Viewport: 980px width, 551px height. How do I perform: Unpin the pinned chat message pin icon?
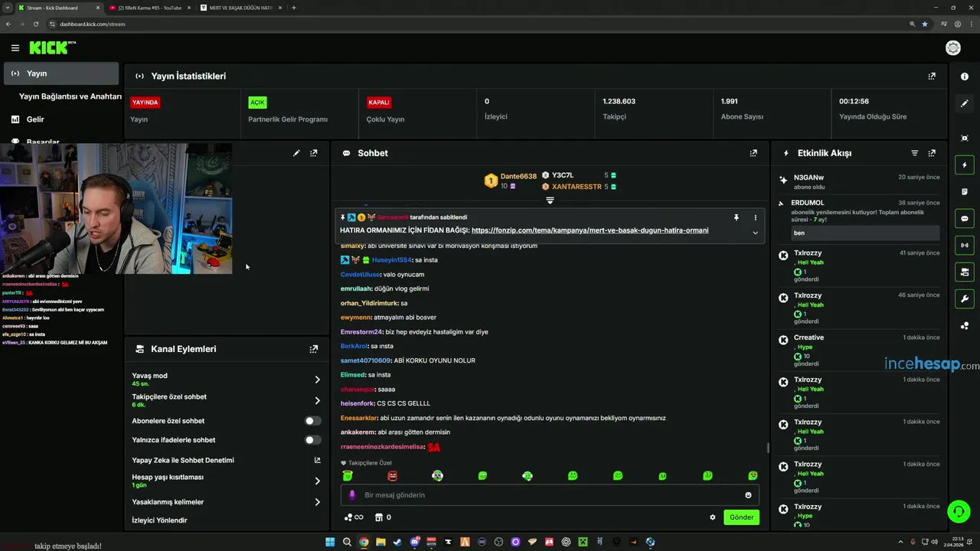click(x=736, y=217)
